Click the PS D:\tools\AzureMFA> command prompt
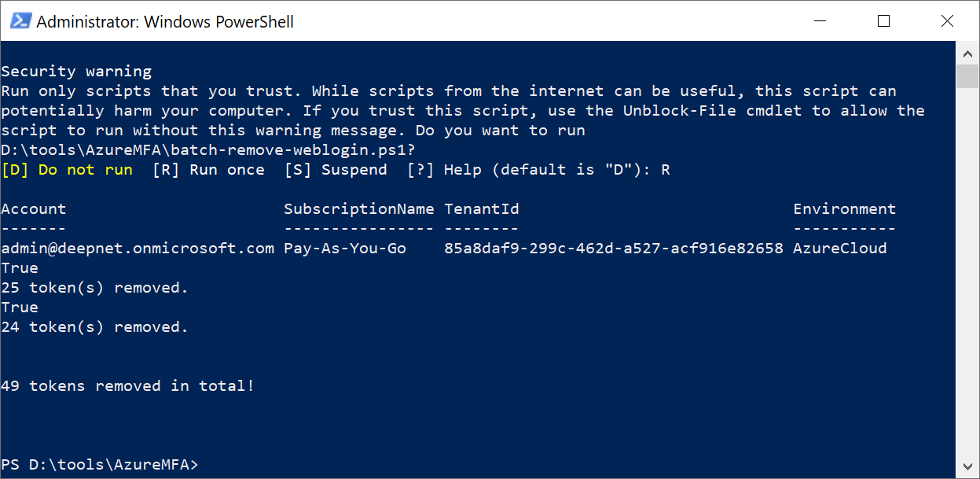Viewport: 980px width, 479px height. (100, 465)
